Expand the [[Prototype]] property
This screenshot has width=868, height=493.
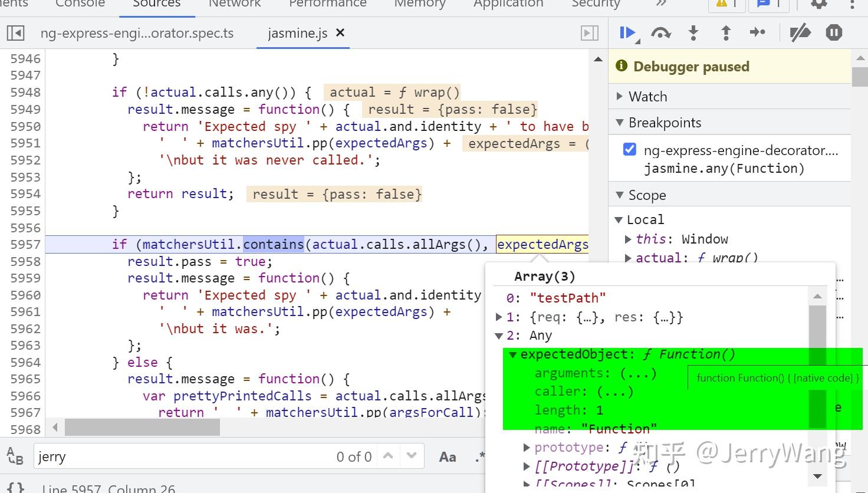point(527,466)
